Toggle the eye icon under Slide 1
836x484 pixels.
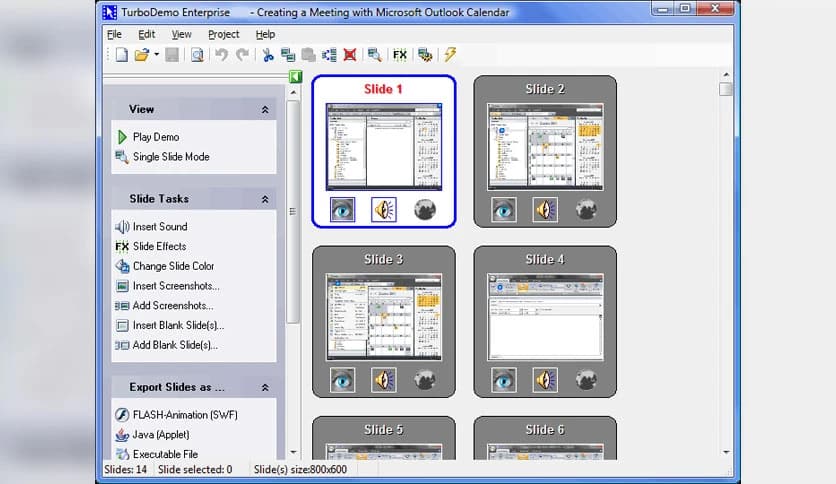tap(343, 209)
